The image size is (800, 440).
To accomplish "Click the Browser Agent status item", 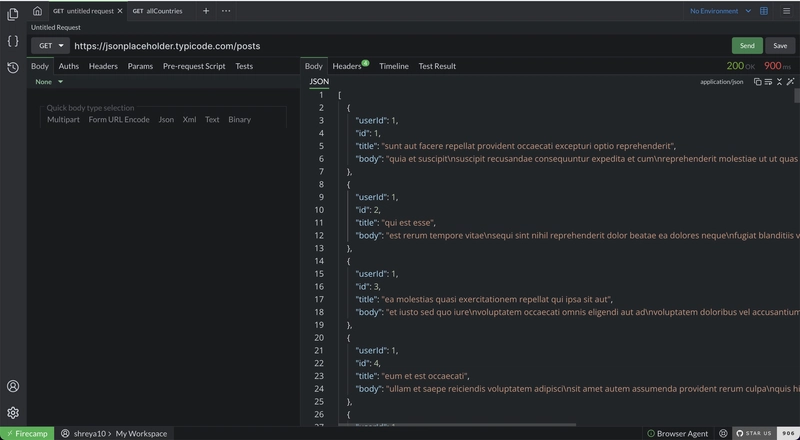I will point(678,433).
